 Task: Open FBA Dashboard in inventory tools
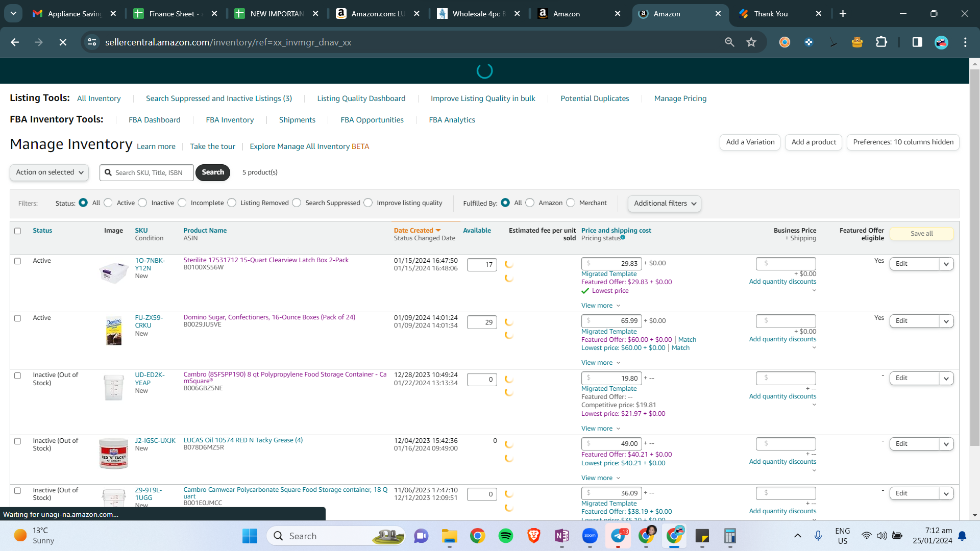tap(155, 120)
